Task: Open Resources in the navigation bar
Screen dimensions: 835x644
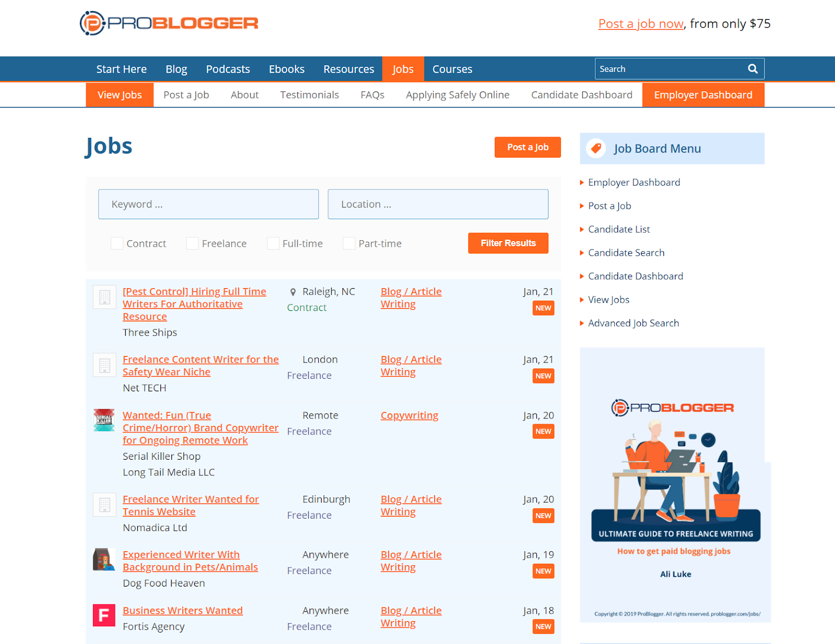Action: 349,69
